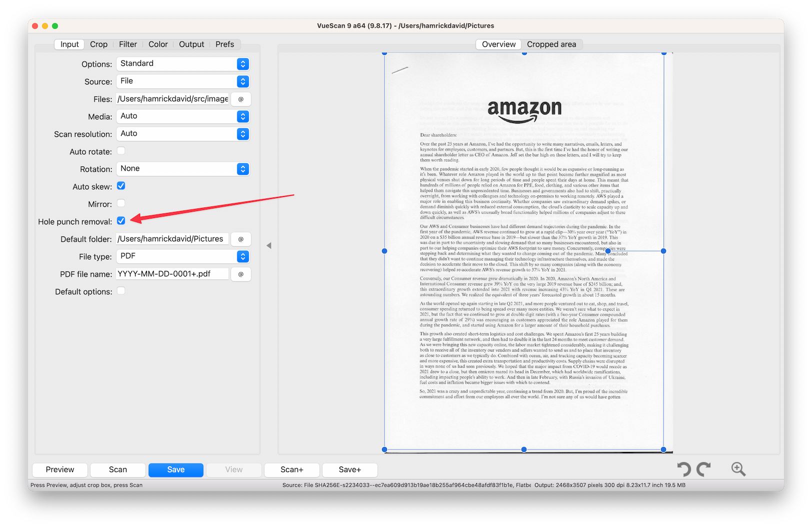Click the @ button next to PDF file name
Image resolution: width=812 pixels, height=528 pixels.
(240, 274)
